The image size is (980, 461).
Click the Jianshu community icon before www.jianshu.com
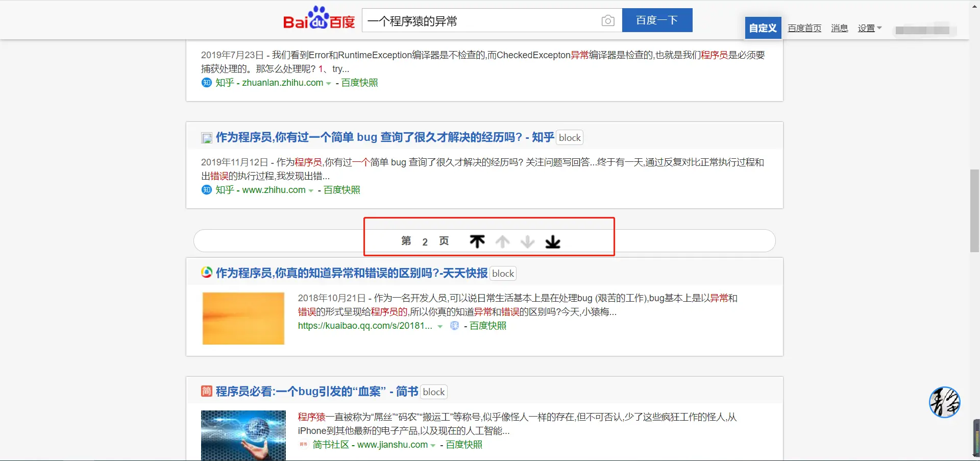303,445
